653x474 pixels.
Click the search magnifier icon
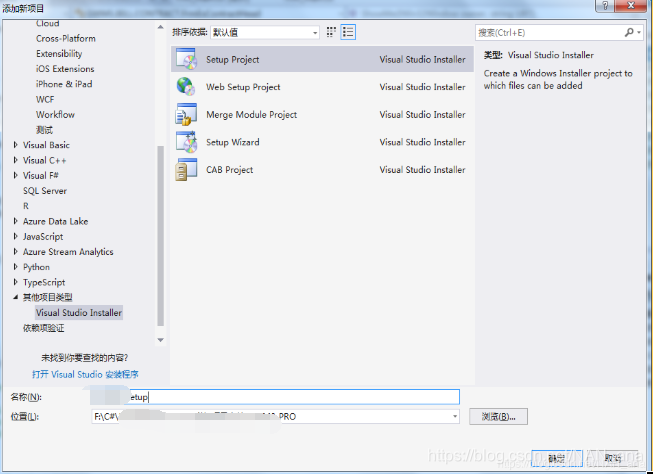pyautogui.click(x=629, y=32)
